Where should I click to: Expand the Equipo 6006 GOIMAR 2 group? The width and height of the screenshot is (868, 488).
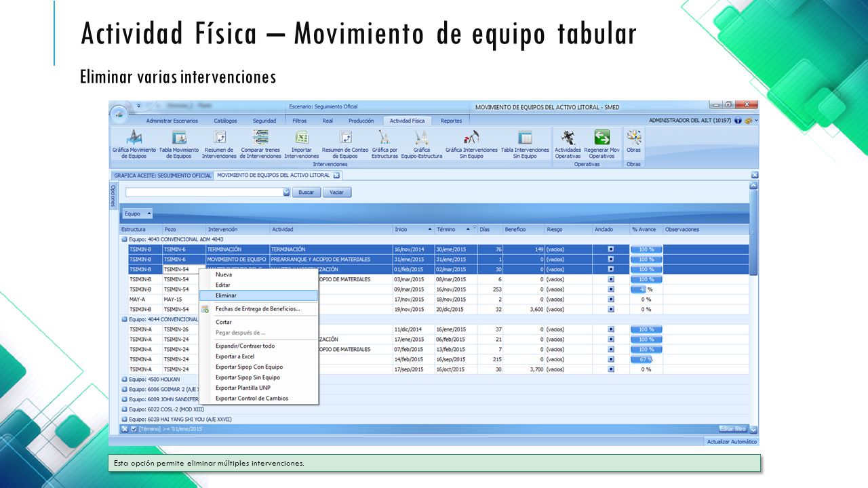click(x=125, y=390)
